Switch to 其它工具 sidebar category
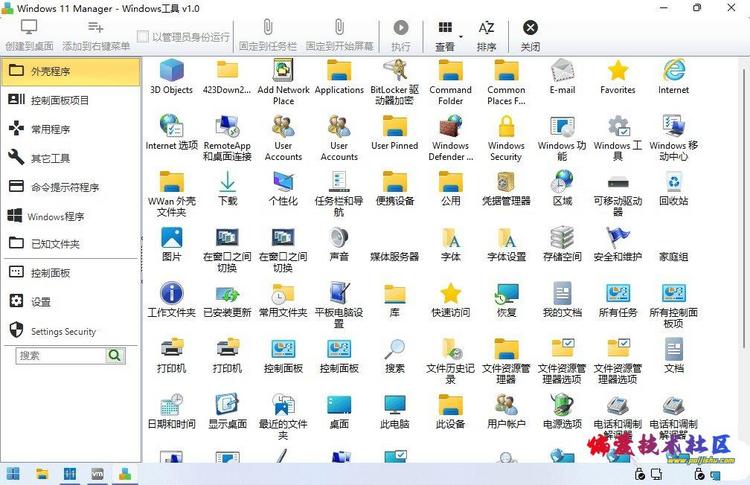Screen dimensions: 750x485 [71, 158]
